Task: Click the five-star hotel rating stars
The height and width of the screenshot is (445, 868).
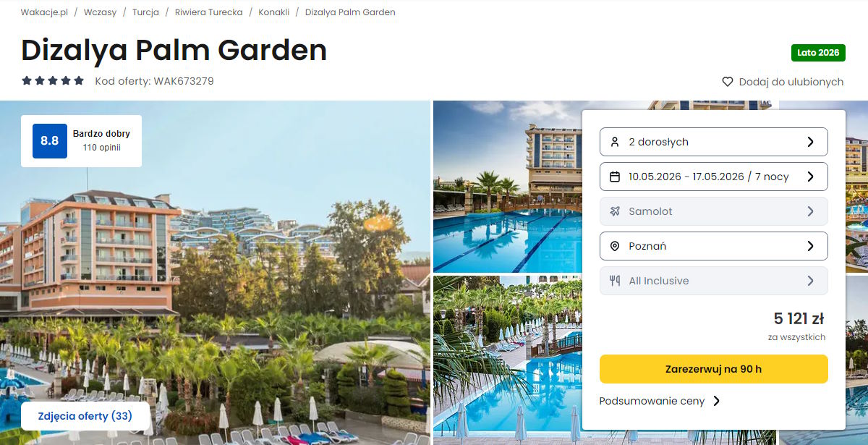Action: pos(53,81)
